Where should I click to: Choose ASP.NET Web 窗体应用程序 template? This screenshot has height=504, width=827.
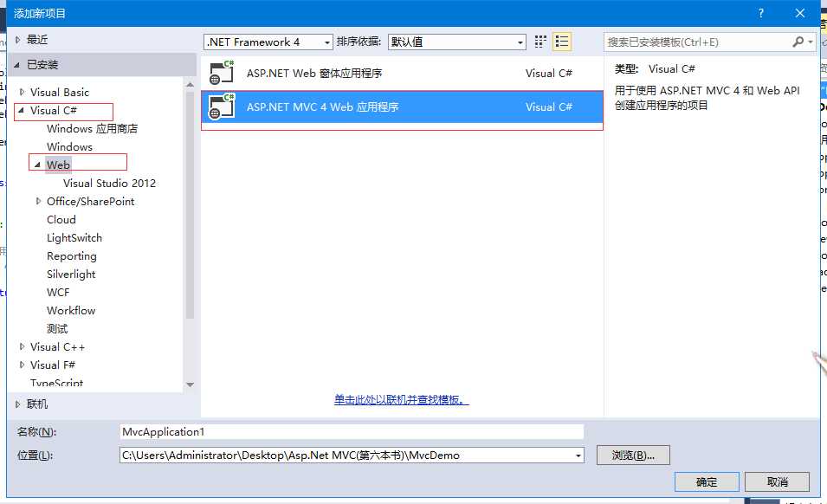(402, 74)
